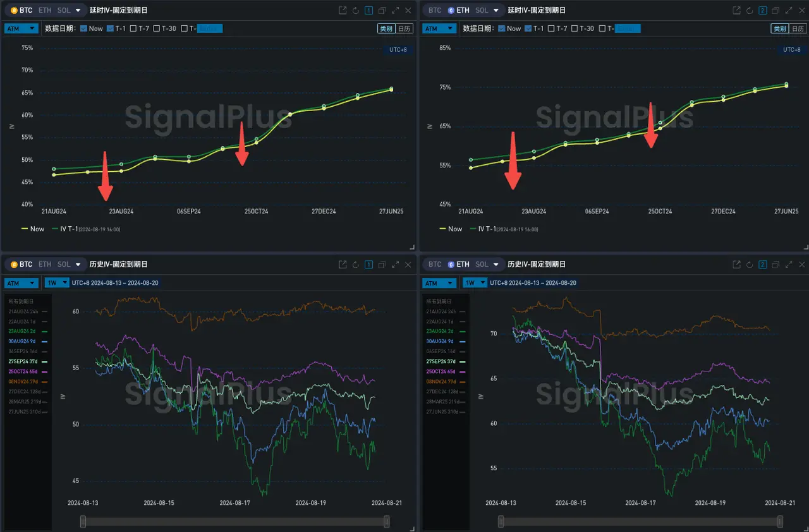Switch to the ETH tab on top-left panel
809x532 pixels.
pyautogui.click(x=46, y=10)
